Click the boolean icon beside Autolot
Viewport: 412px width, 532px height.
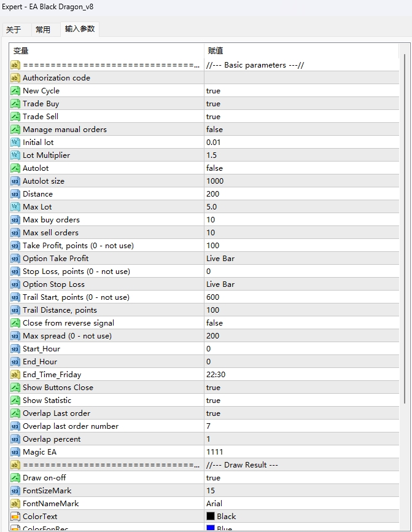[x=15, y=168]
